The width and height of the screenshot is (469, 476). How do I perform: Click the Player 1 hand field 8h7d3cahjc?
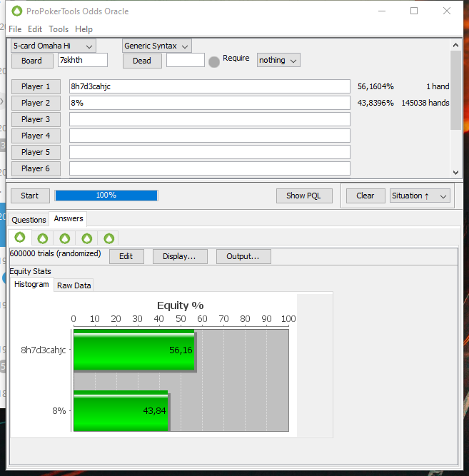[x=210, y=86]
